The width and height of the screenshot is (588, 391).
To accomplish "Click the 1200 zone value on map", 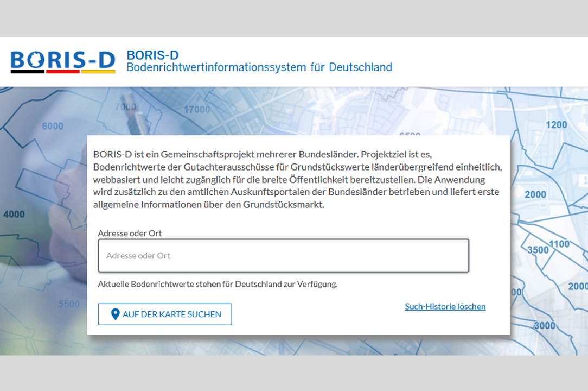I will click(556, 125).
